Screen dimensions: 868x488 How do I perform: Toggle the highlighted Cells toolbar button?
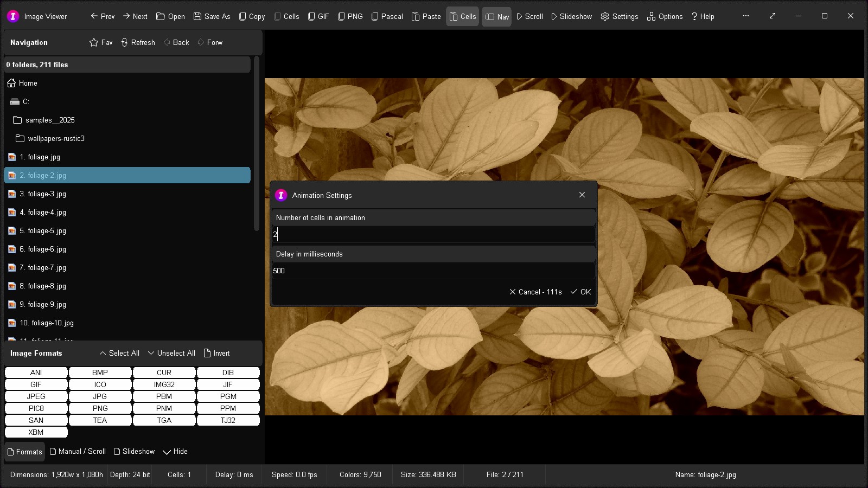[462, 16]
